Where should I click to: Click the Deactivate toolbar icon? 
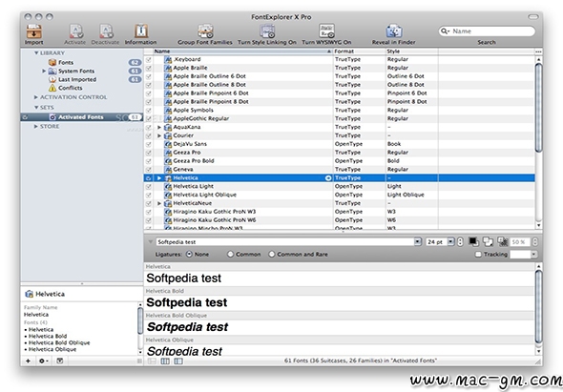[106, 31]
